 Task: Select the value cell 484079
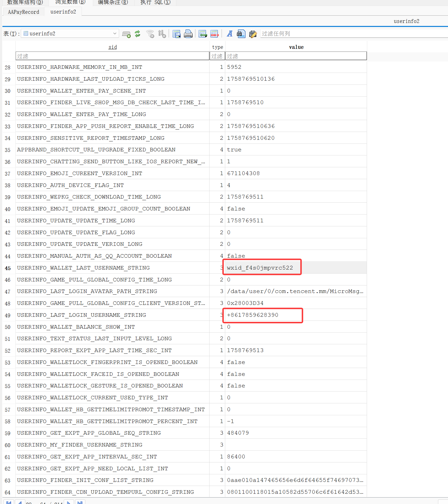click(x=296, y=433)
